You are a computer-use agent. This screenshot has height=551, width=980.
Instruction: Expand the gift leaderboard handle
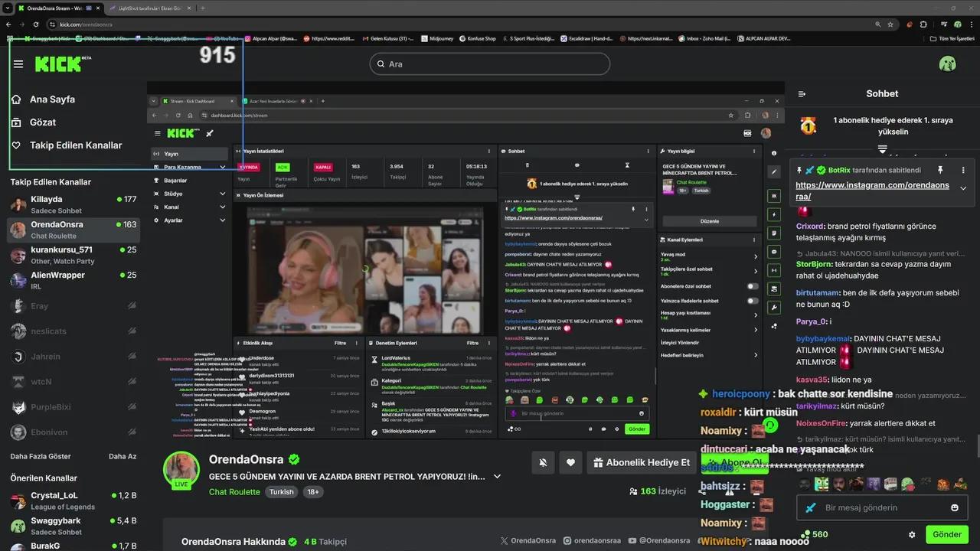pyautogui.click(x=882, y=148)
